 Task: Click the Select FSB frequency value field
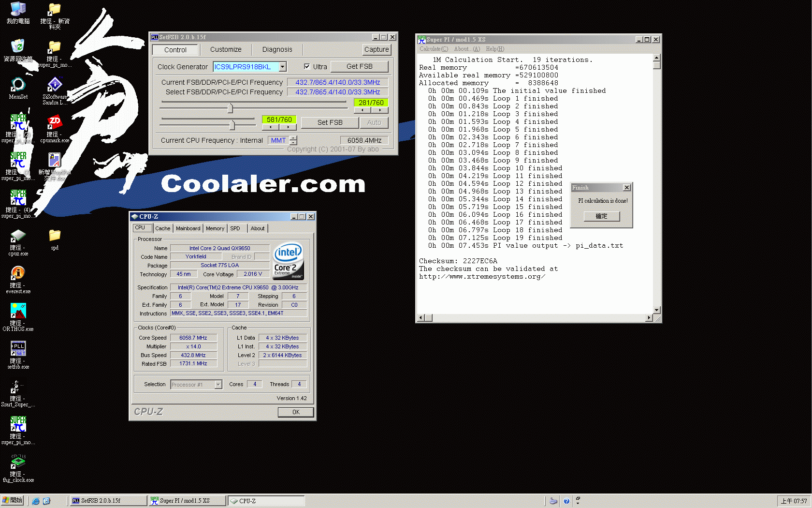(337, 92)
